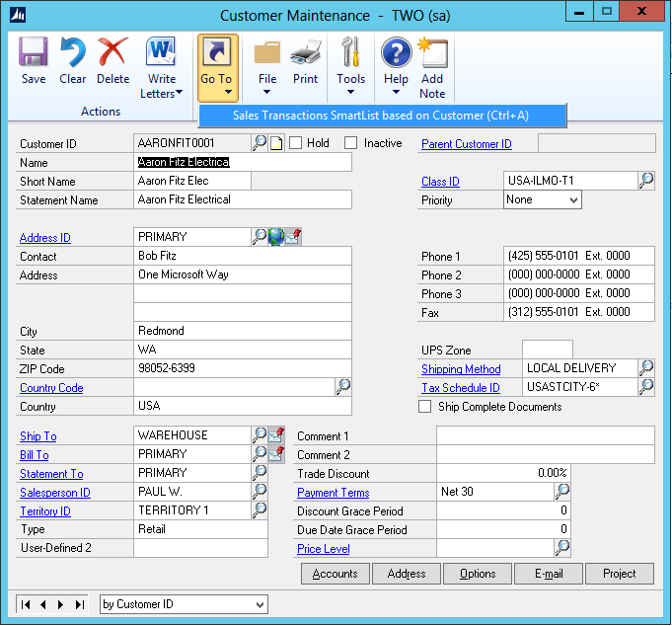
Task: Go to the previous record
Action: click(42, 604)
